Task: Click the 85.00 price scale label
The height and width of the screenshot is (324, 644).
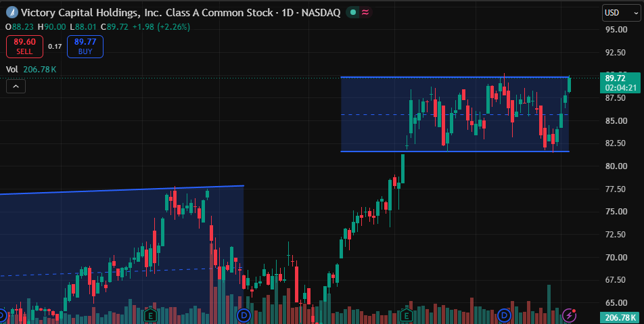Action: (x=617, y=120)
